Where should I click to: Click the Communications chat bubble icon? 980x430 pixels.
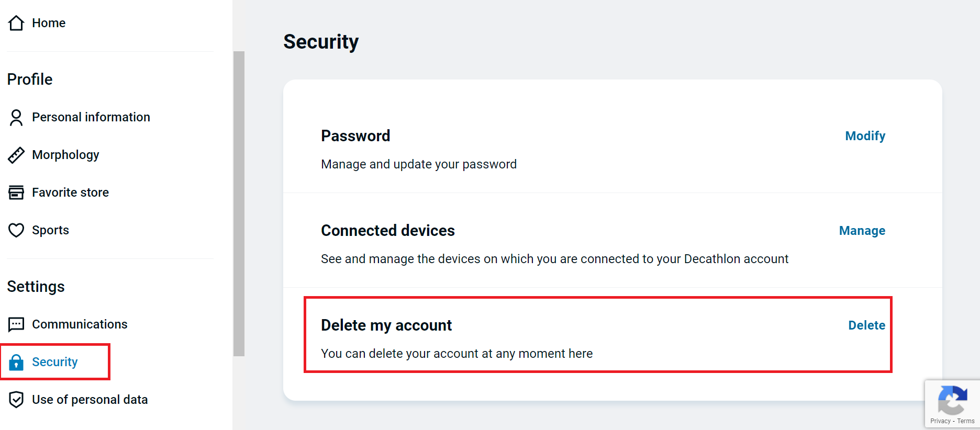(16, 324)
